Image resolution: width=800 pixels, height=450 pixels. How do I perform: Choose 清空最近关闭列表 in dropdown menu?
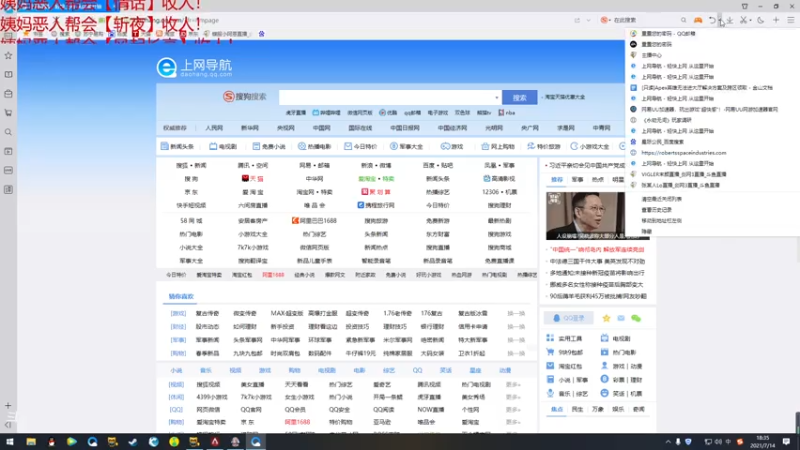click(661, 199)
